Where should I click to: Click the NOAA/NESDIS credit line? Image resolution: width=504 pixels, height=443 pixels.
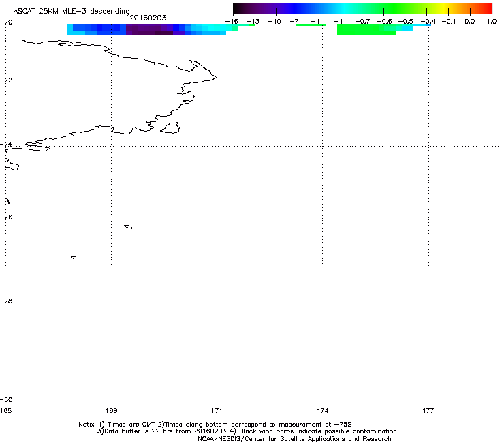pos(294,439)
